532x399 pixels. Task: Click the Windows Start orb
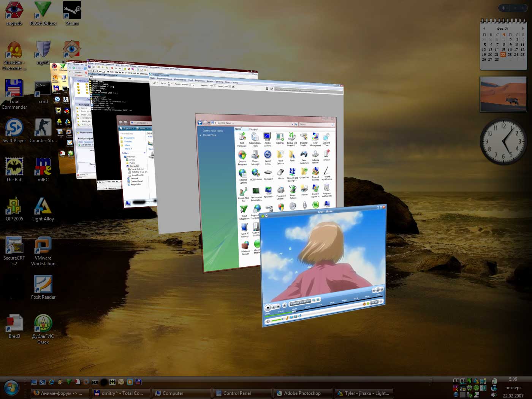(11, 388)
